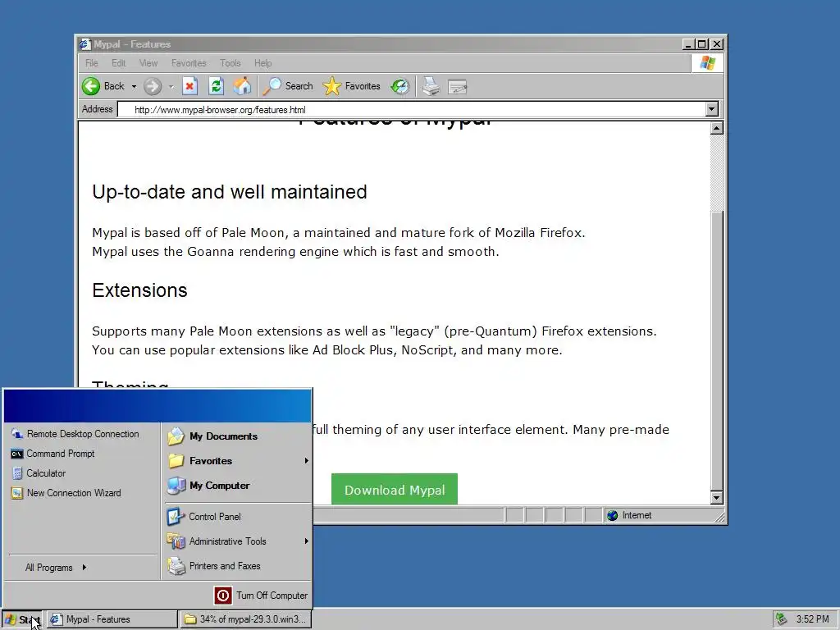Click the page scrollbar down arrow

(717, 498)
